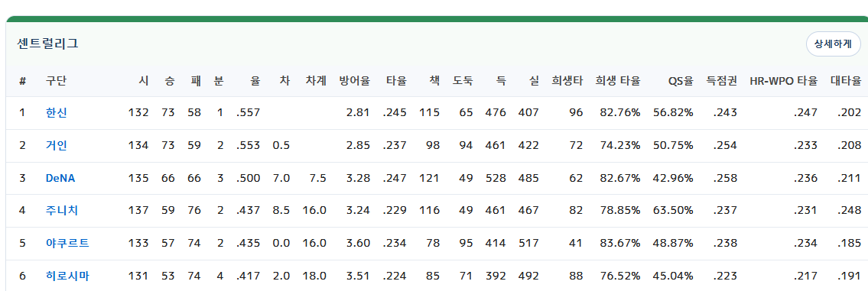Image resolution: width=868 pixels, height=291 pixels.
Task: Click DeNA's runs scored 528
Action: click(x=496, y=178)
